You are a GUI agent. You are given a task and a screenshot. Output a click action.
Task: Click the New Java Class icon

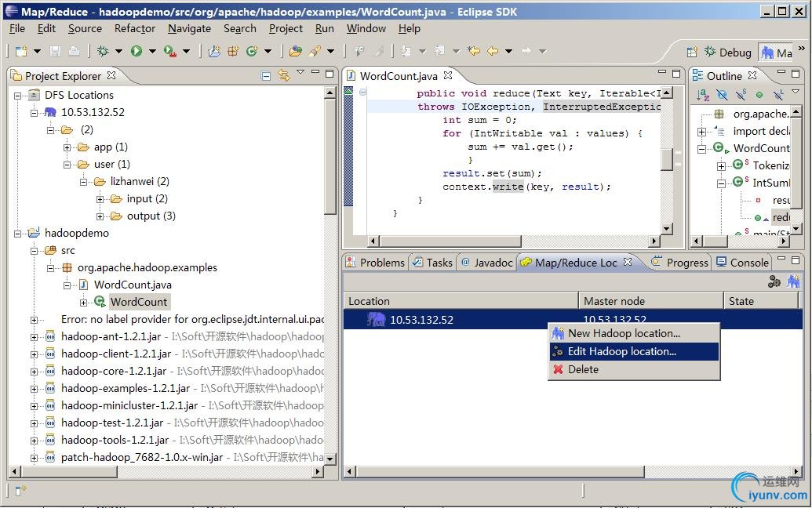click(252, 51)
